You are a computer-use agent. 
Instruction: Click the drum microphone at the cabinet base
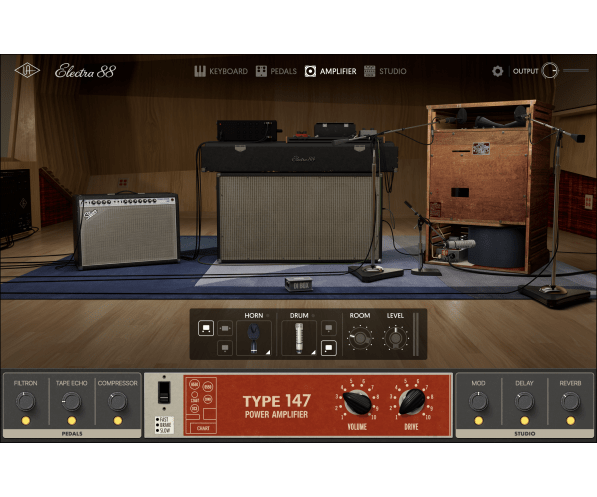461,244
